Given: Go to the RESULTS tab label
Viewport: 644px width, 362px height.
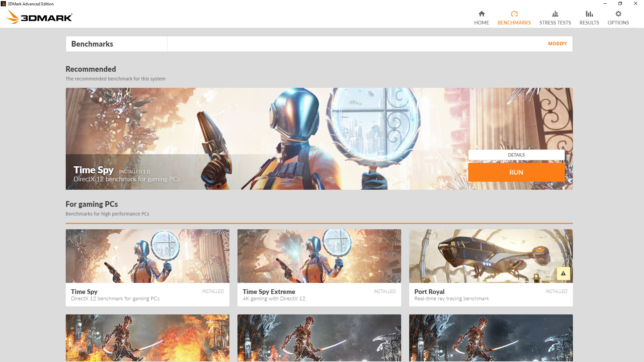Looking at the screenshot, I should click(x=589, y=23).
